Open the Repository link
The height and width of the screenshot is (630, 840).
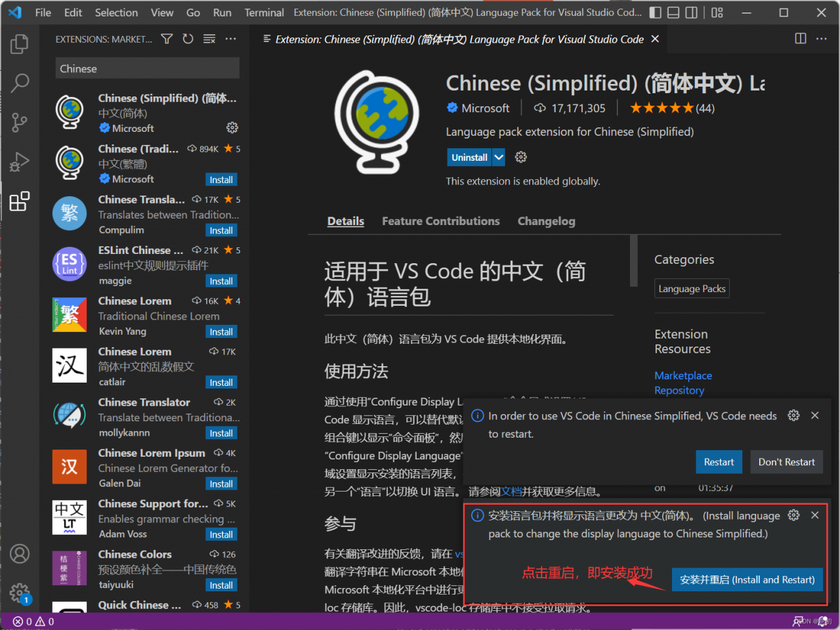[x=679, y=390]
